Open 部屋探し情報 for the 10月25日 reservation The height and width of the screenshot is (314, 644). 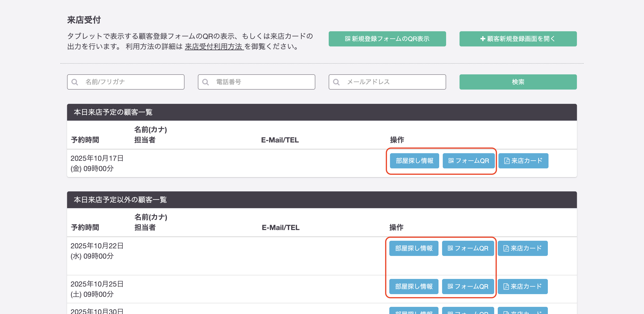(414, 287)
